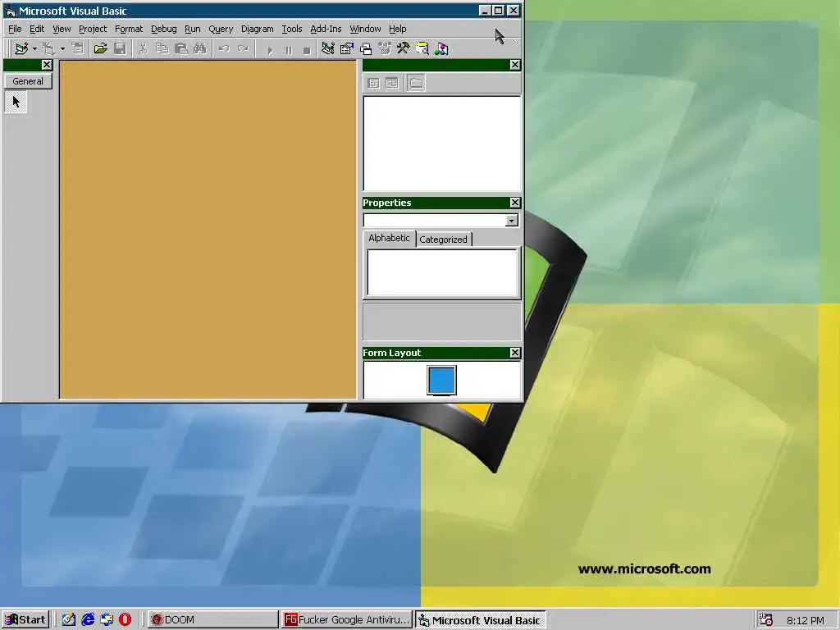Click the Redo toolbar icon

(x=243, y=48)
